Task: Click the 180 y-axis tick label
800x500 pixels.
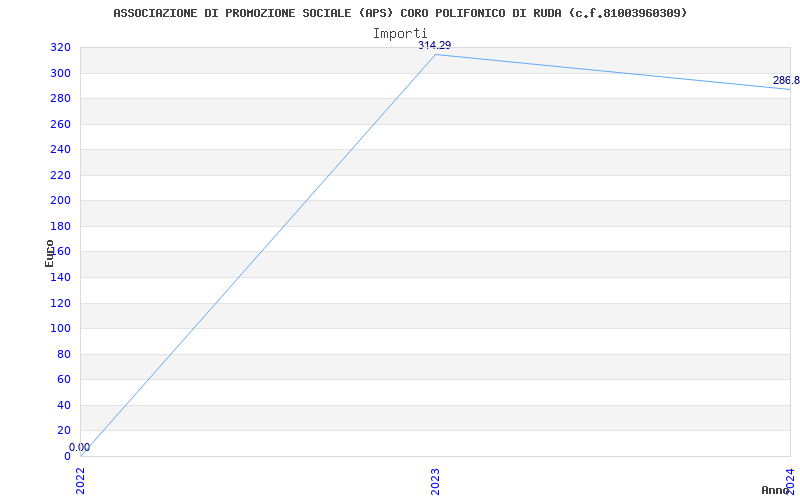Action: (x=60, y=226)
